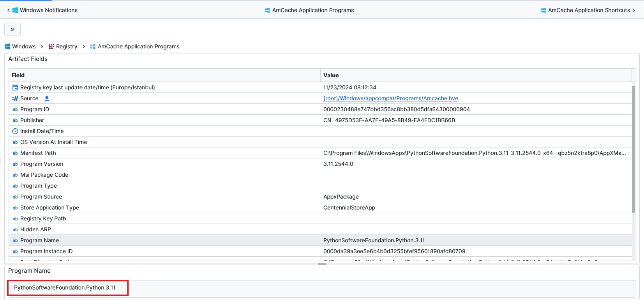This screenshot has height=300, width=644.
Task: Click the 'ab' text icon beside Publisher
Action: point(15,120)
